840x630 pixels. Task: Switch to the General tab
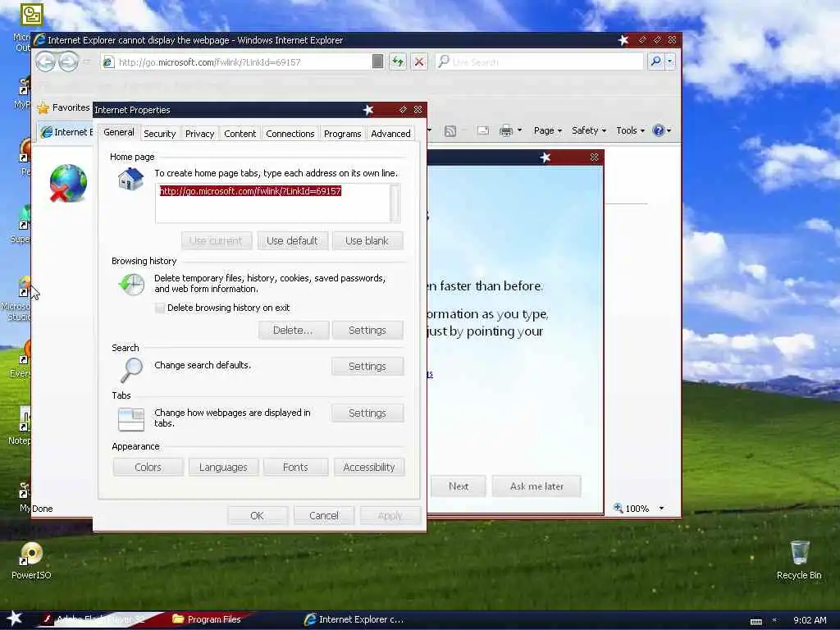(x=119, y=132)
